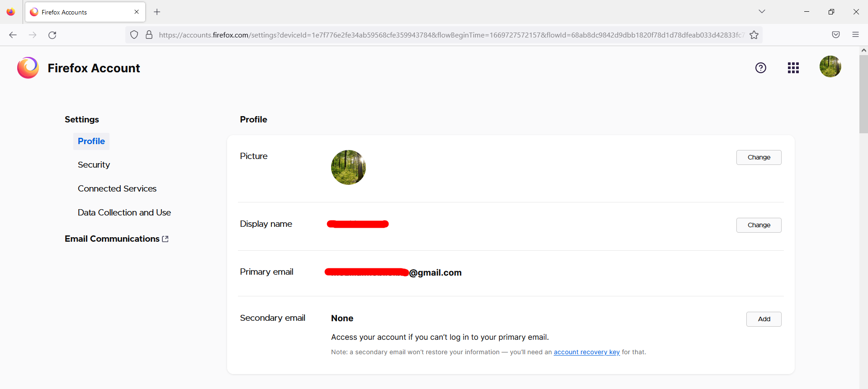Click Change next to Display name
This screenshot has width=868, height=389.
coord(759,225)
